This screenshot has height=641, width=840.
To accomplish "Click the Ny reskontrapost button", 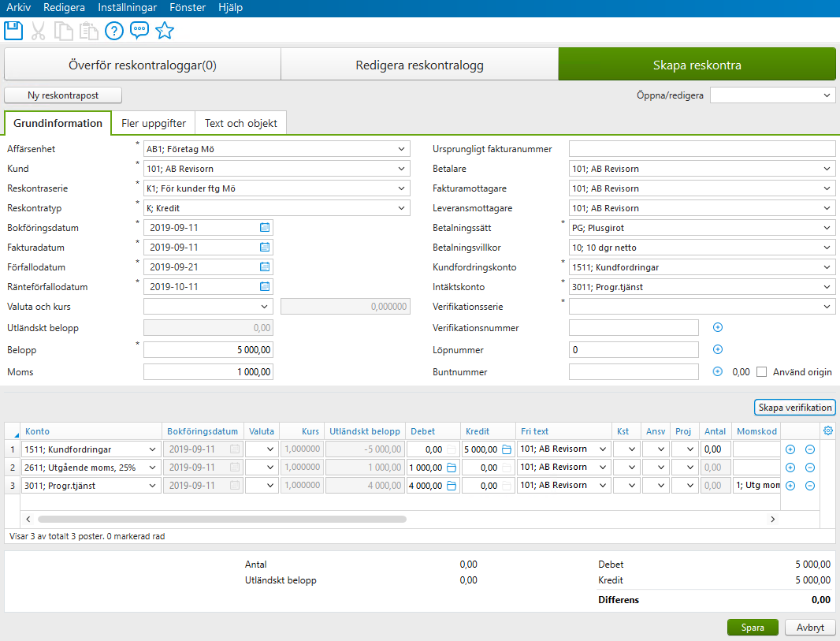I will tap(62, 95).
